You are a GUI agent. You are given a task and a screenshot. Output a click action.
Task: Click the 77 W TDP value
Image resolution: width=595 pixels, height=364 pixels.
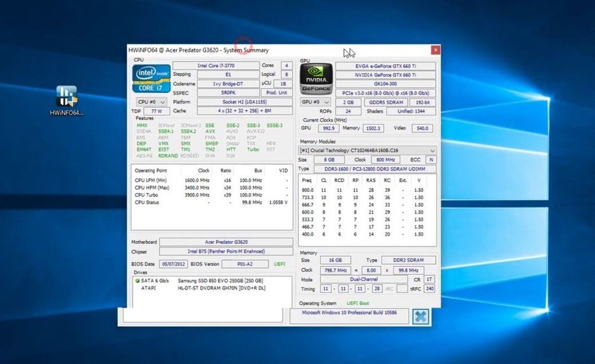[x=157, y=111]
